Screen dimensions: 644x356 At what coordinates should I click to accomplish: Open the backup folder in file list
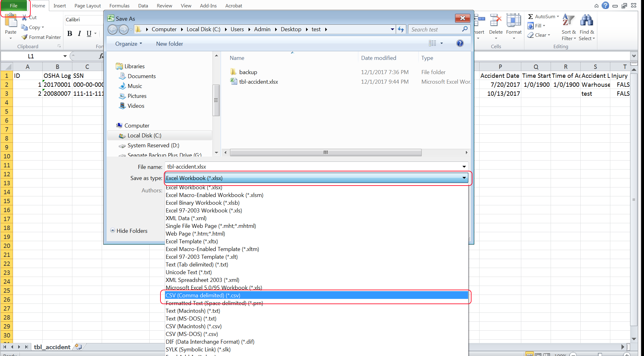(248, 72)
